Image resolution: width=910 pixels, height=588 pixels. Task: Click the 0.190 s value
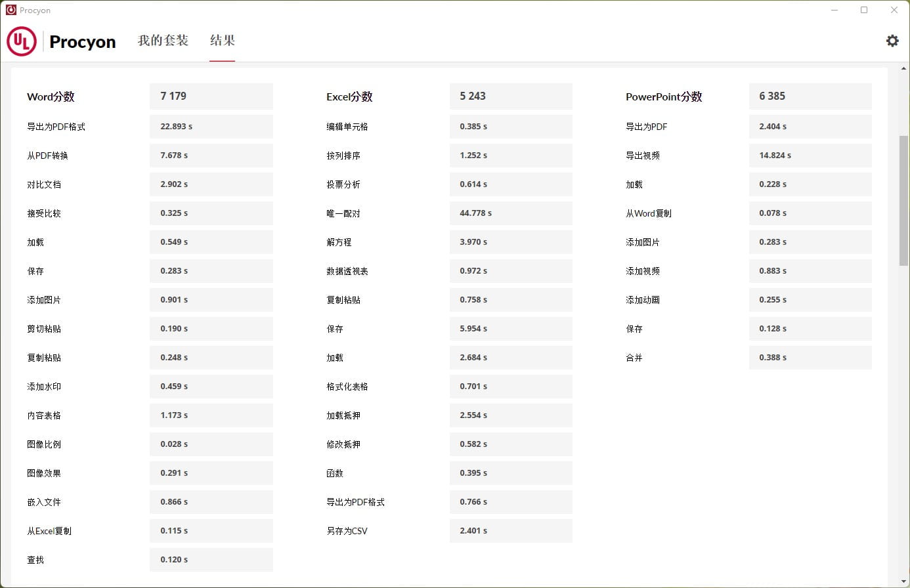pyautogui.click(x=211, y=329)
